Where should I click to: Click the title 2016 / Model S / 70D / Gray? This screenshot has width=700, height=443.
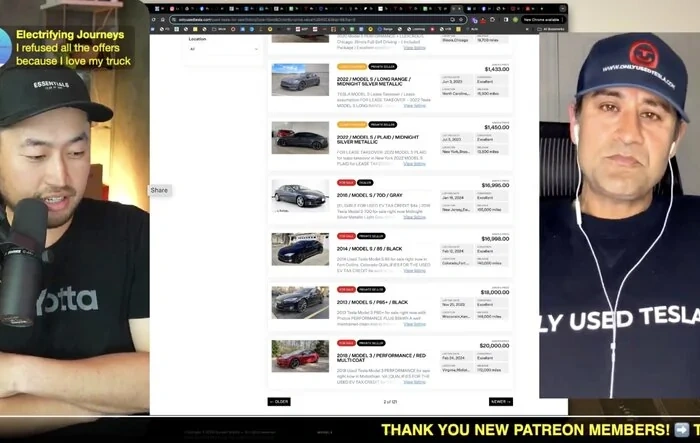pos(370,195)
